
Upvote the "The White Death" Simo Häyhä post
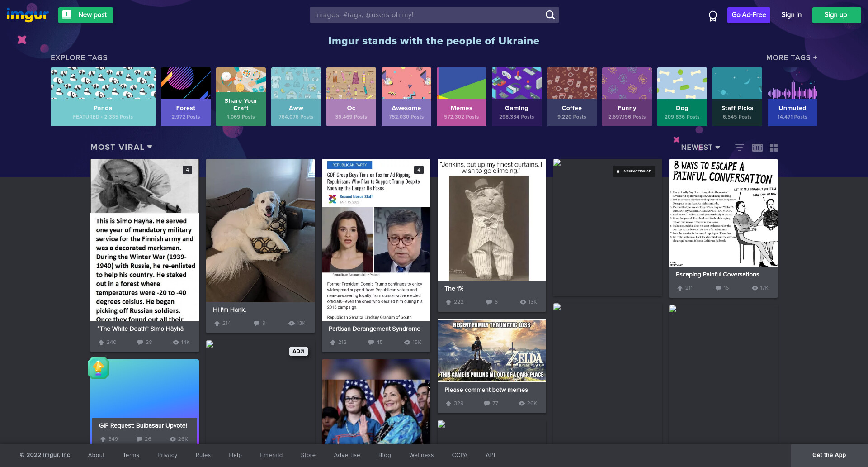click(x=101, y=343)
